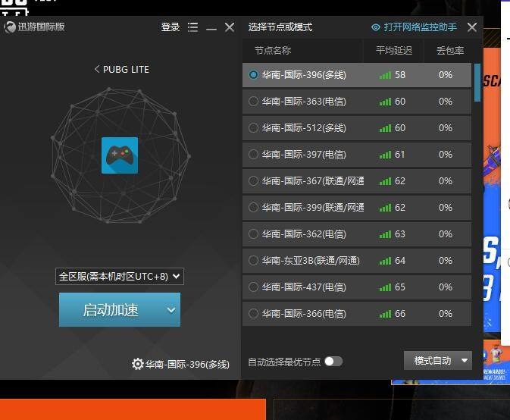Click signal bars icon for node 363
The height and width of the screenshot is (420, 510).
pyautogui.click(x=385, y=102)
